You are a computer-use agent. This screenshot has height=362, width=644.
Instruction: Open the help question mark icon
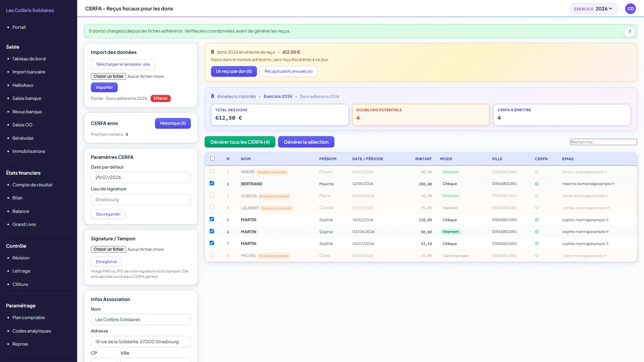[x=630, y=32]
